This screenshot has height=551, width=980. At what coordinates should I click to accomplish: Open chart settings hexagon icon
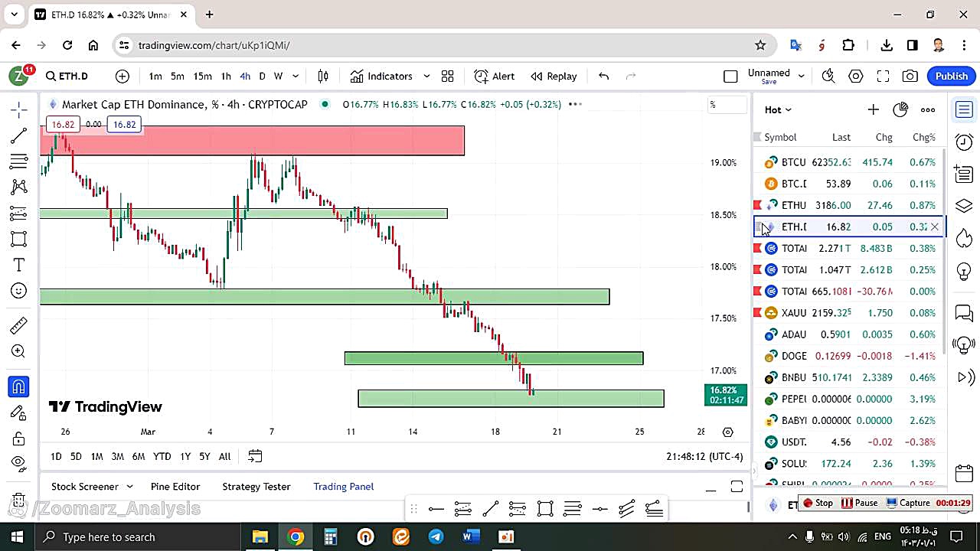point(856,76)
